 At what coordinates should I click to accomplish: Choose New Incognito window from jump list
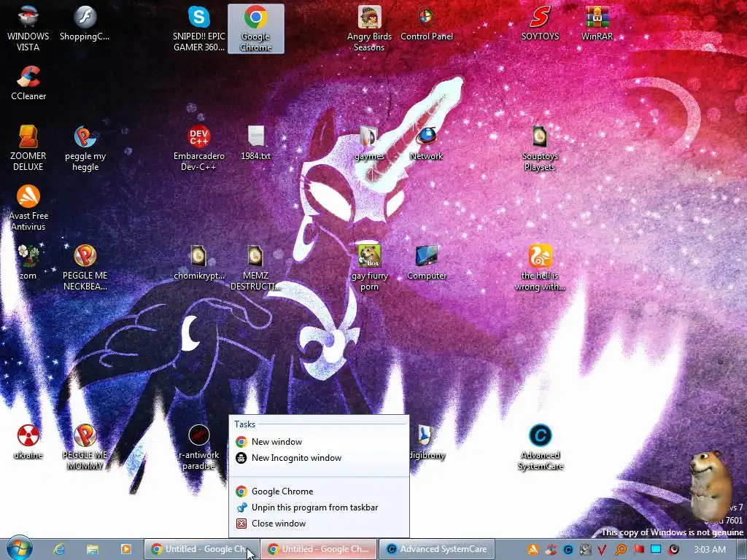(319, 458)
